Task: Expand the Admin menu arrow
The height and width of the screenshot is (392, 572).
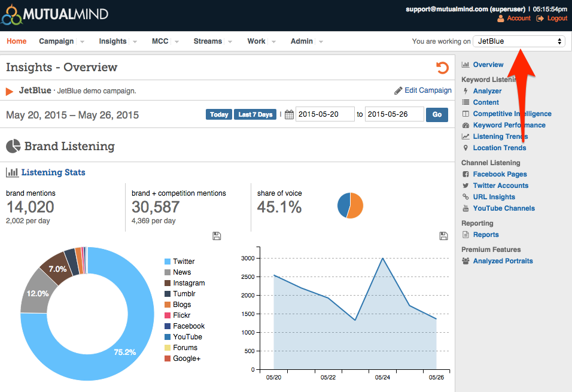Action: click(x=321, y=42)
